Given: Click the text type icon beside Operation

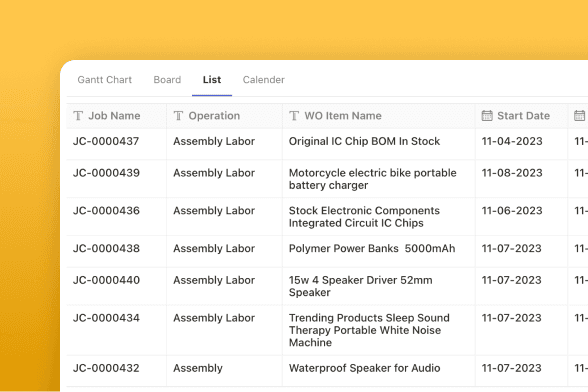Looking at the screenshot, I should [x=178, y=116].
